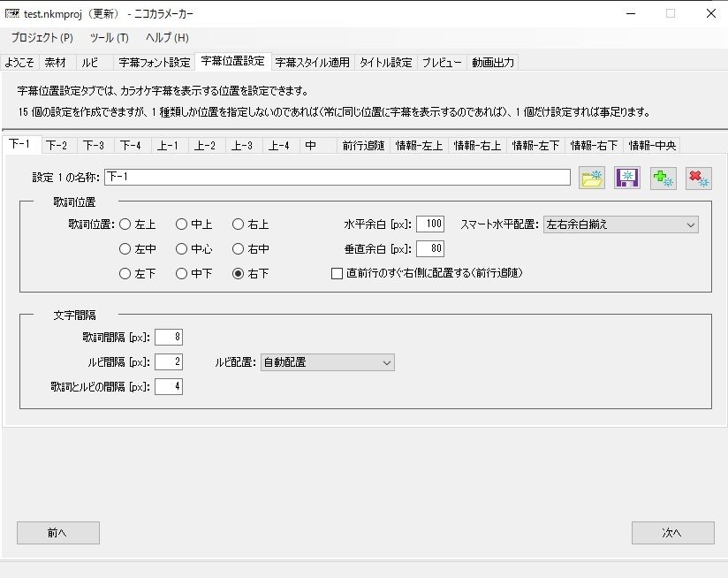Select the 下-3 position setting tab

tap(94, 146)
